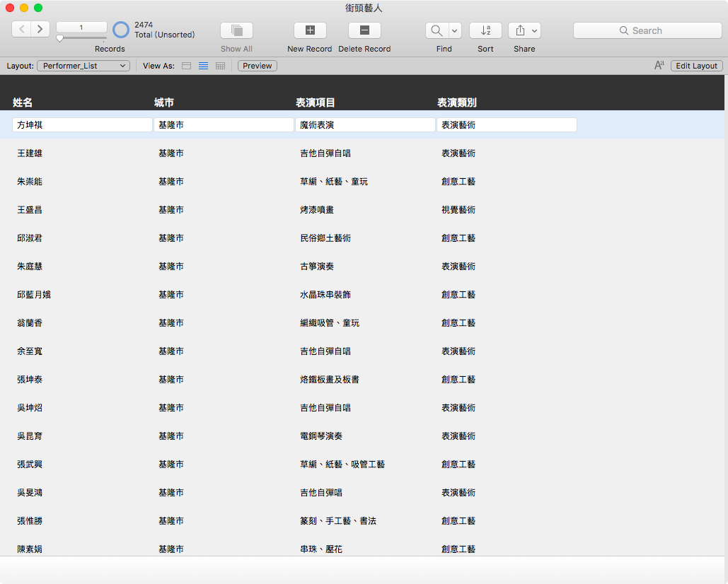
Task: Click 古箏演奏 performance item
Action: point(317,267)
